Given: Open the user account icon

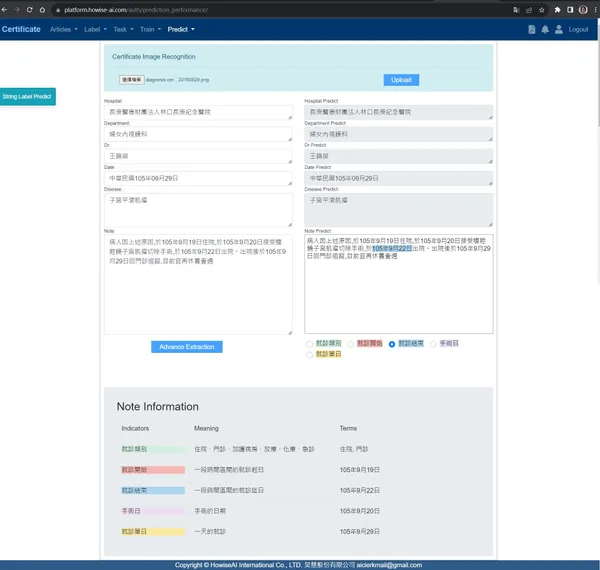Looking at the screenshot, I should click(x=559, y=29).
